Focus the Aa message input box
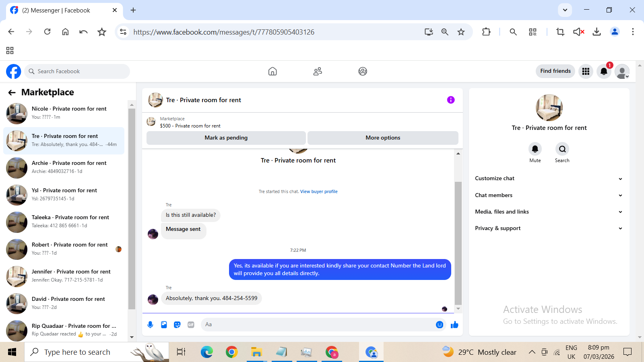644x362 pixels. point(317,325)
